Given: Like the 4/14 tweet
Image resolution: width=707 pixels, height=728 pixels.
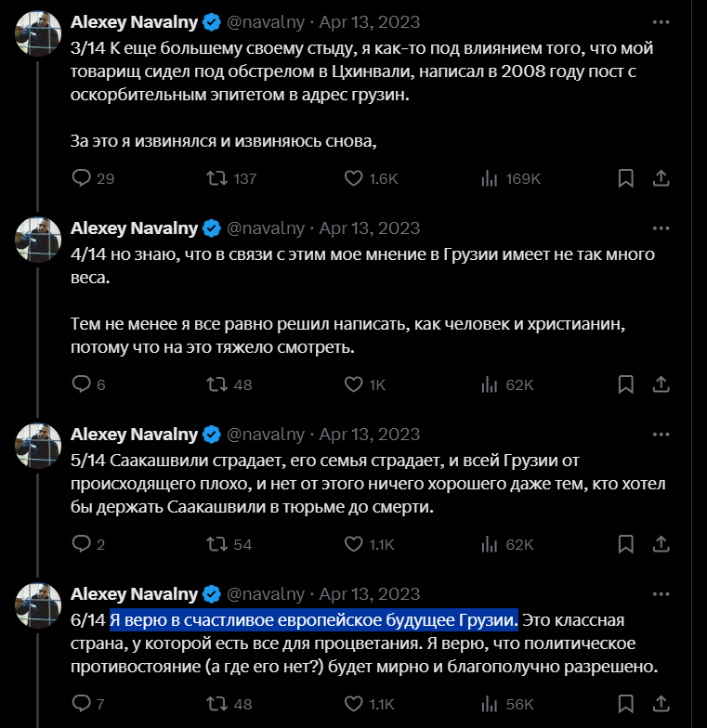Looking at the screenshot, I should tap(354, 384).
